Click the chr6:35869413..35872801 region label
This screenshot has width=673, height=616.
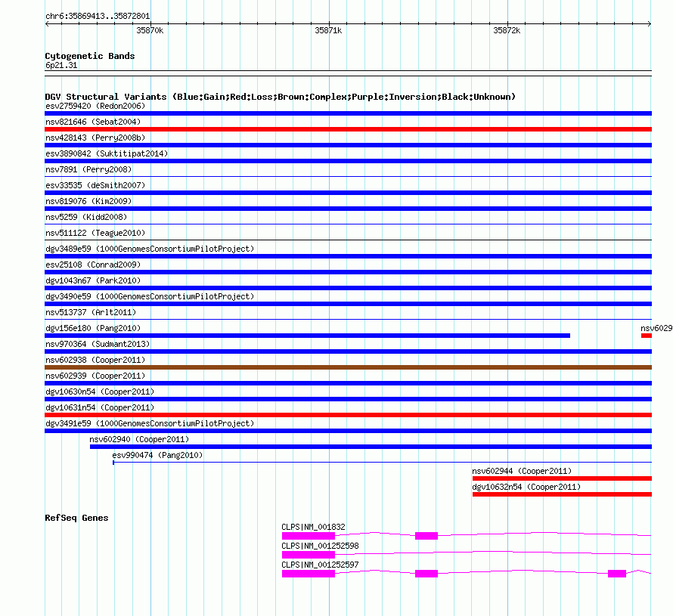[x=98, y=16]
